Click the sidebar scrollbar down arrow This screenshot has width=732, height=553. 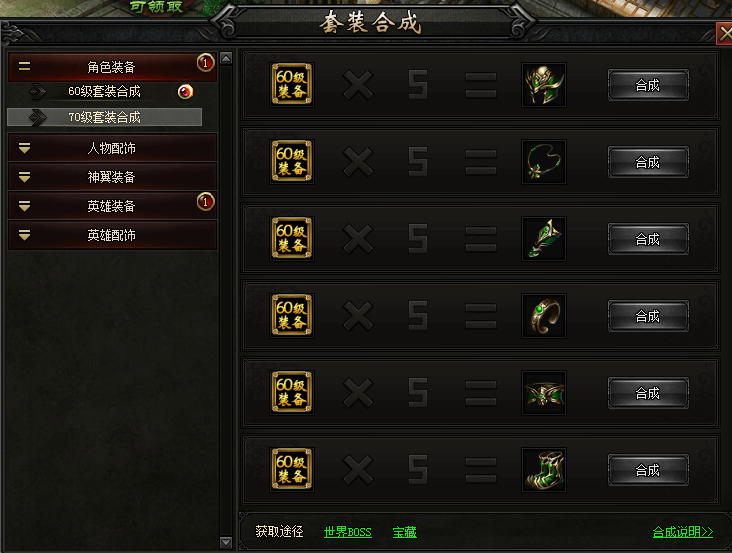226,542
